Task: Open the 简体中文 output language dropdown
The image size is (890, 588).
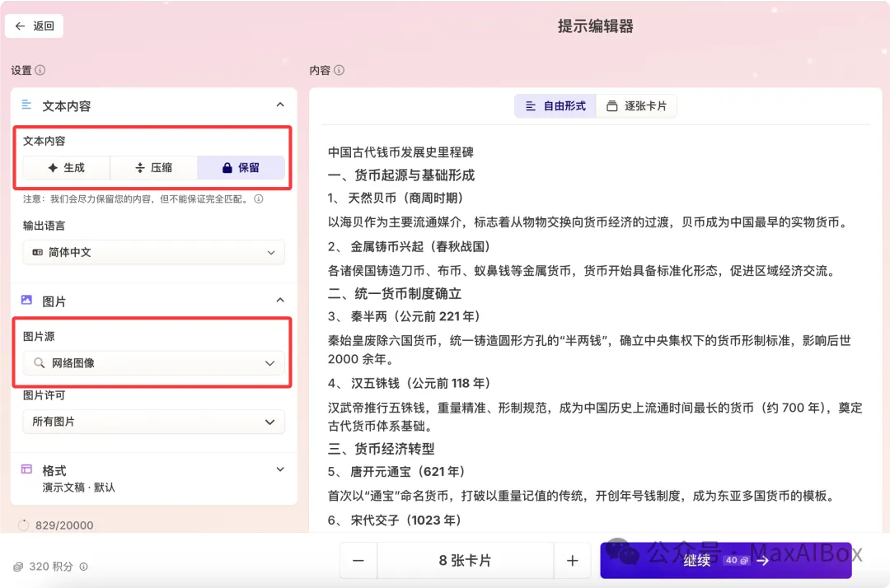Action: pos(154,252)
